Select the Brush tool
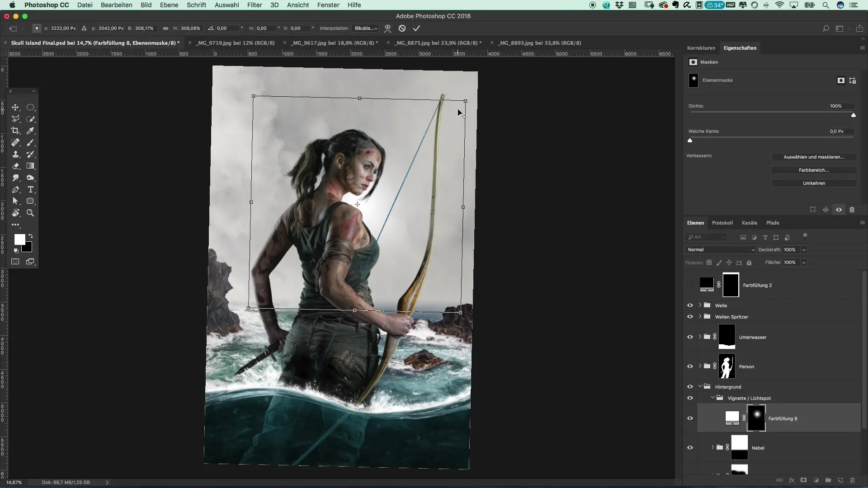Image resolution: width=868 pixels, height=488 pixels. (30, 142)
